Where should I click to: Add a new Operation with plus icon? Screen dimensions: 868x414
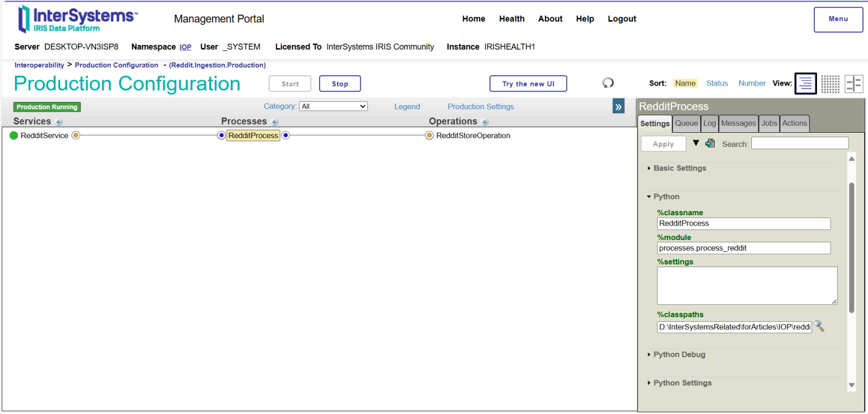pyautogui.click(x=485, y=122)
